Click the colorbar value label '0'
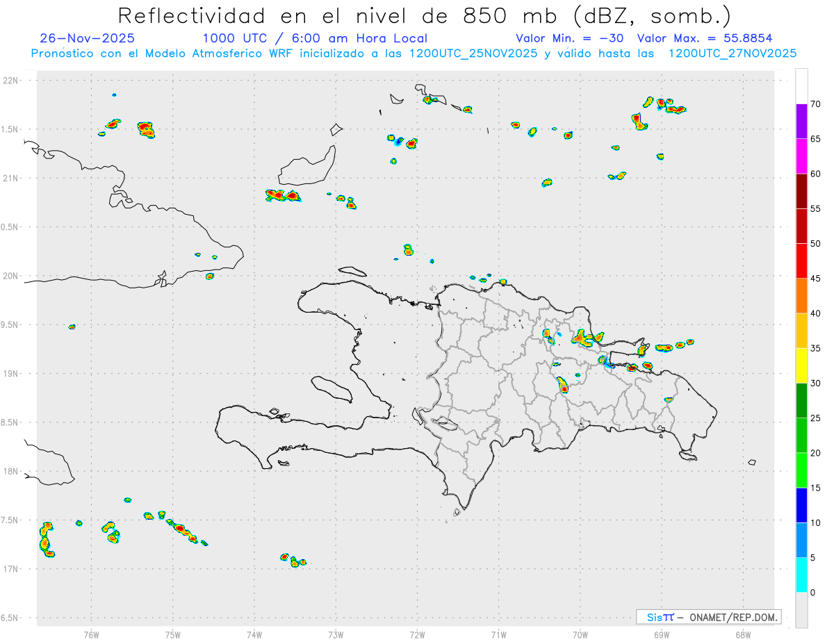The height and width of the screenshot is (644, 834). 814,593
